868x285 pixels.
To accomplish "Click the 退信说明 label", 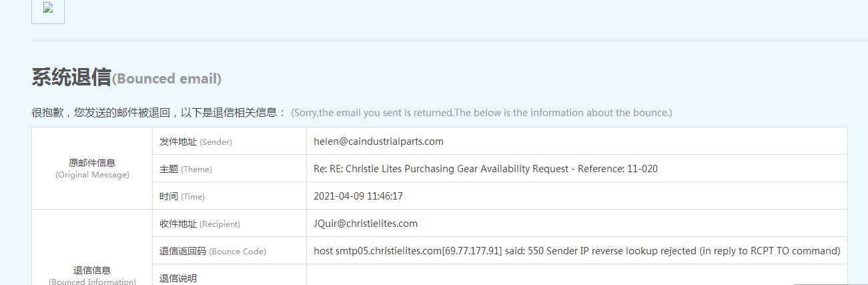I will click(x=178, y=278).
